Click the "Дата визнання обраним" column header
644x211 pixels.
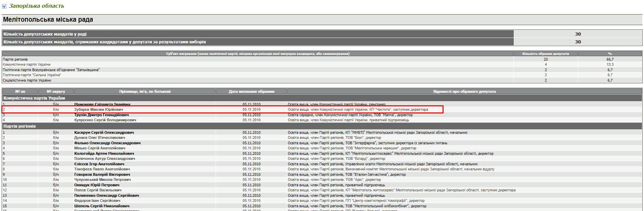coord(251,91)
